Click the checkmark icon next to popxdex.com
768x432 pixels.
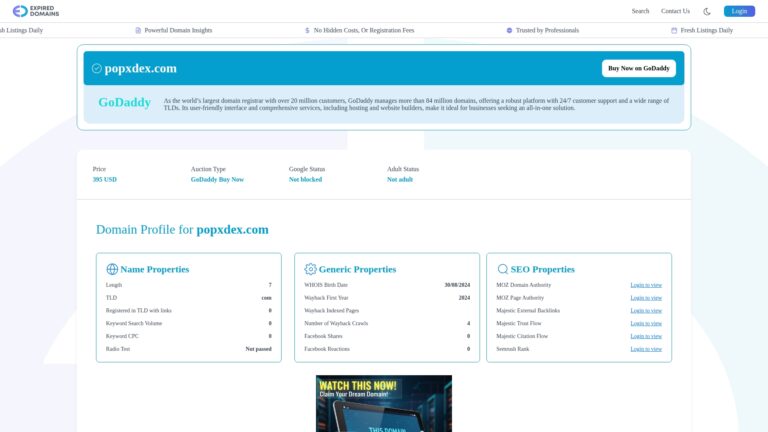97,69
